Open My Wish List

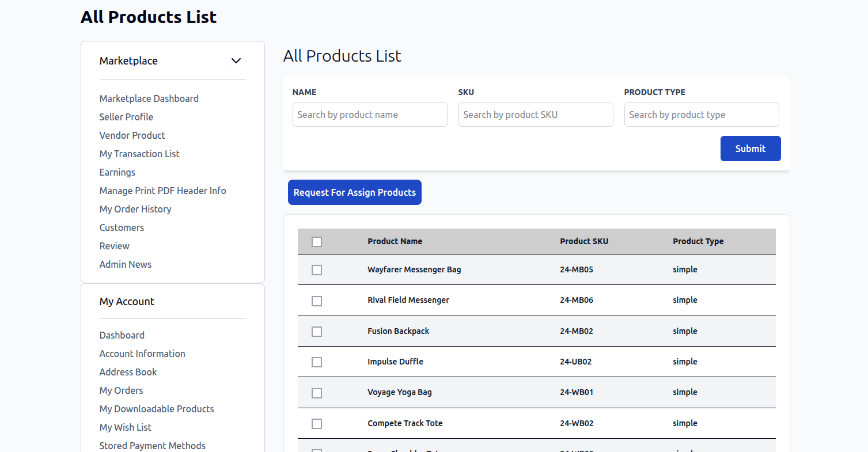click(125, 427)
